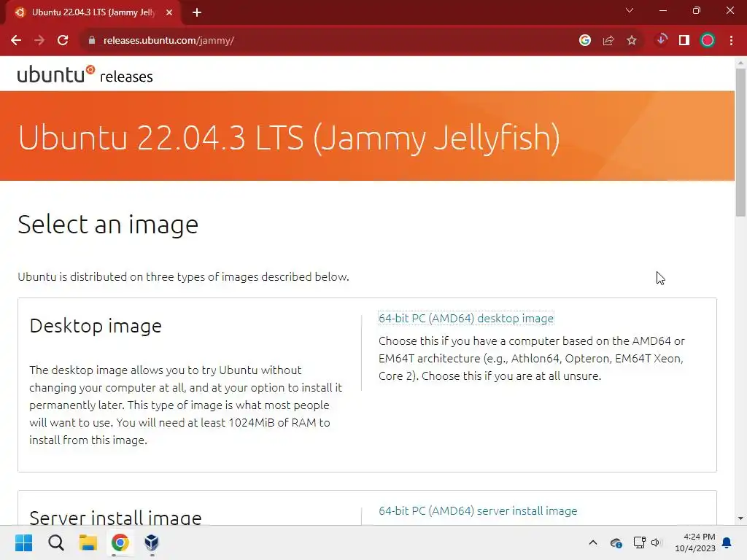Image resolution: width=747 pixels, height=560 pixels.
Task: Toggle the browser side panel
Action: [x=684, y=41]
